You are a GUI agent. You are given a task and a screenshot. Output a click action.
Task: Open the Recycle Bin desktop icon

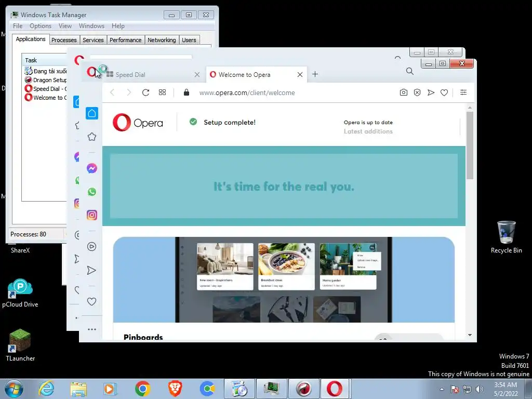[506, 237]
